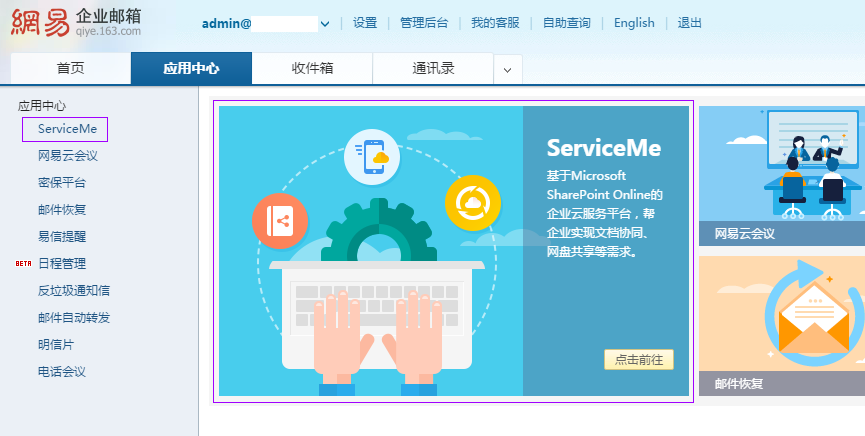Click the yellow cloud sync icon in the banner
This screenshot has height=436, width=865.
tap(473, 203)
